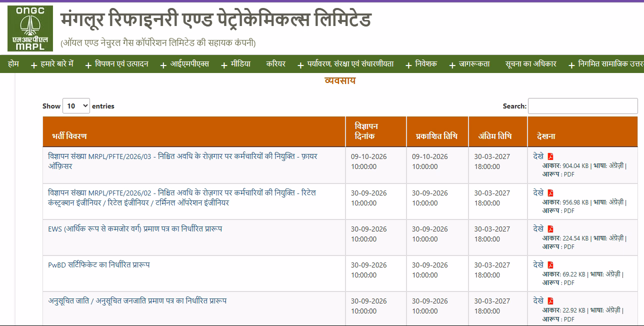The height and width of the screenshot is (326, 644).
Task: Open PDF icon for MRPL/PFTE/2026/02 advertisement
Action: coord(550,193)
